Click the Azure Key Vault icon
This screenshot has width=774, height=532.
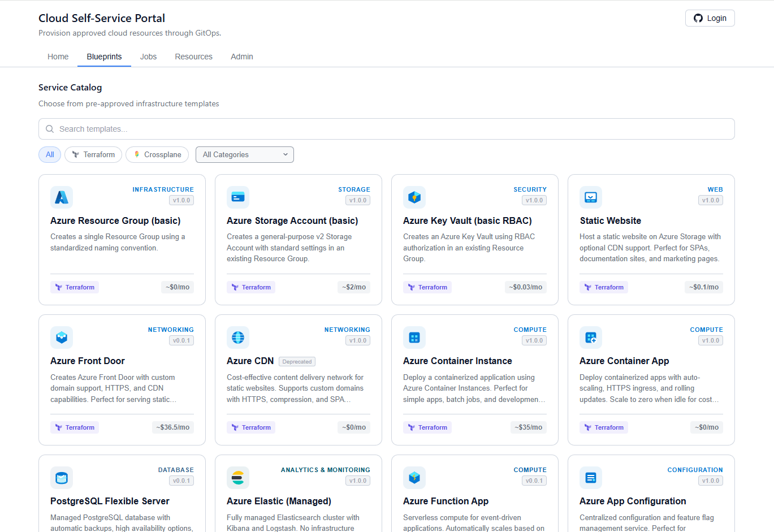414,197
